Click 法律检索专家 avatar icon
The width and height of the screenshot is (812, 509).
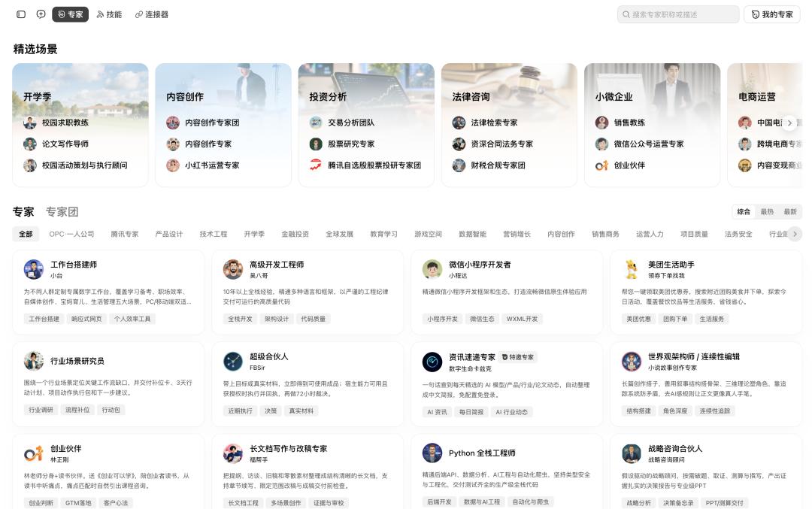(x=459, y=123)
